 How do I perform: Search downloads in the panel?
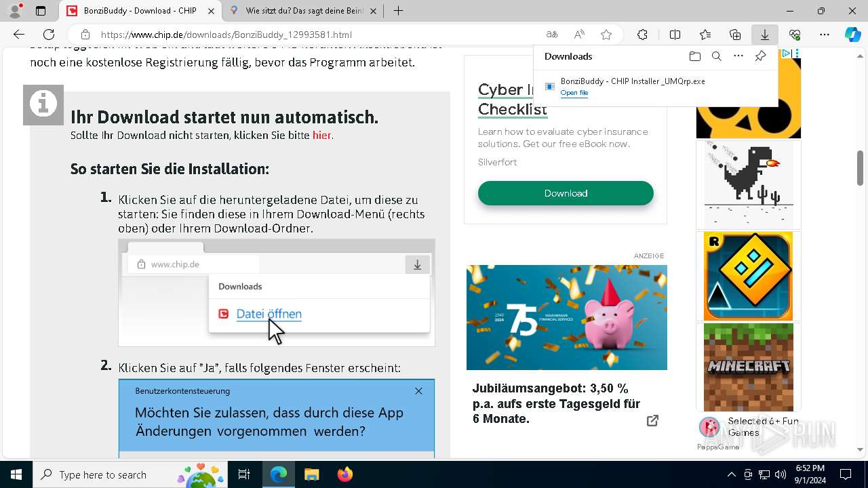716,56
